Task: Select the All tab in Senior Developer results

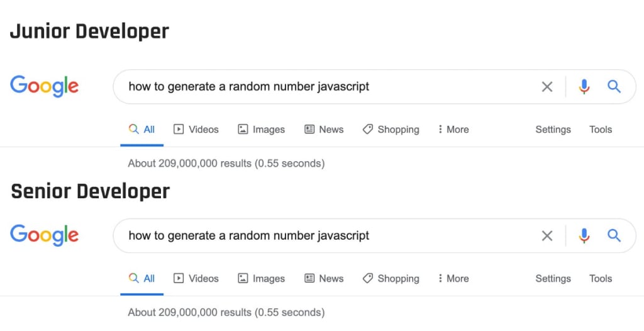Action: click(142, 279)
